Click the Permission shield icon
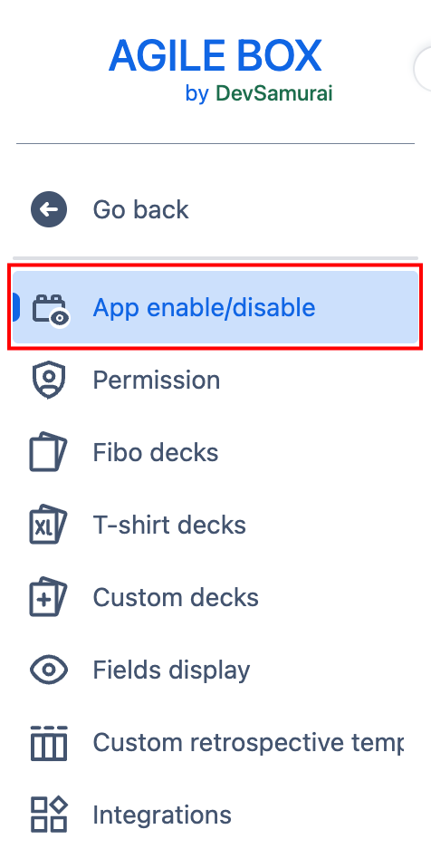The height and width of the screenshot is (868, 431). 49,381
